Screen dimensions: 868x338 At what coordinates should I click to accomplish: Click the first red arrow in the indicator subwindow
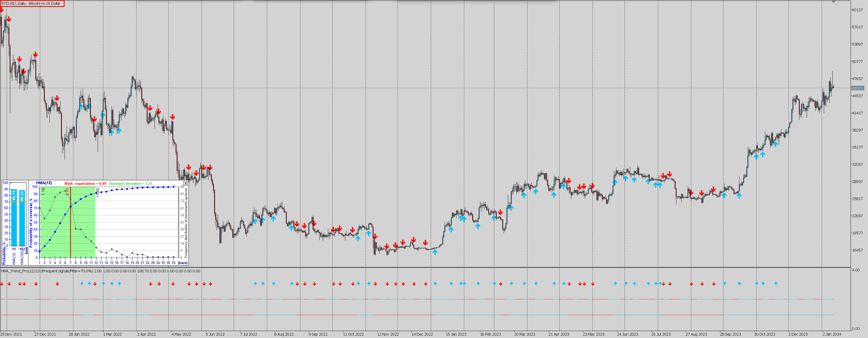2,284
